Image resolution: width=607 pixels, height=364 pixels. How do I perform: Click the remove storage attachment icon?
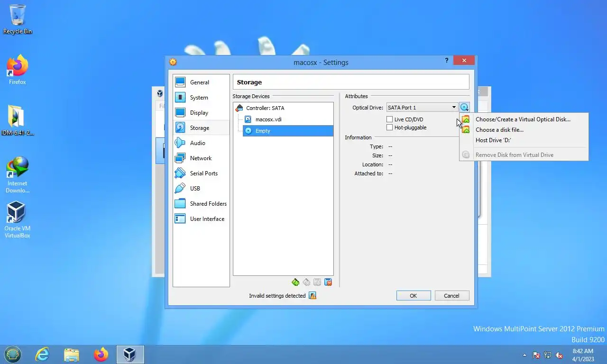point(328,282)
